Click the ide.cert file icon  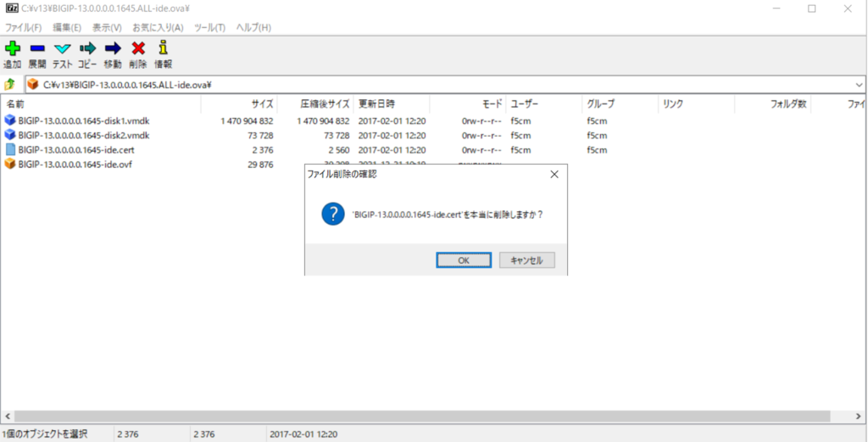[x=10, y=149]
